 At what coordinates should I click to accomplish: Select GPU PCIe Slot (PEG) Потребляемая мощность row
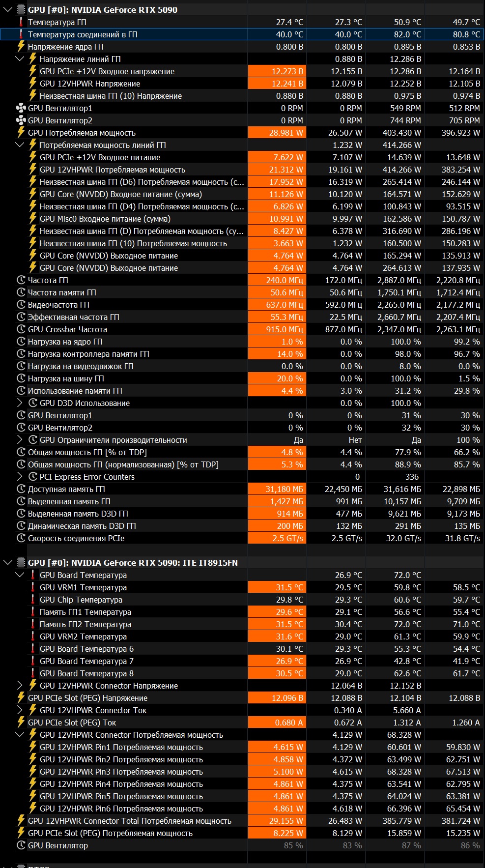coord(242,833)
